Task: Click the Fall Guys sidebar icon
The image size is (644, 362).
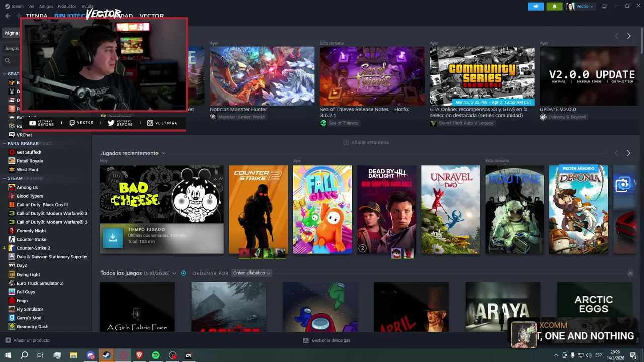Action: click(x=12, y=292)
